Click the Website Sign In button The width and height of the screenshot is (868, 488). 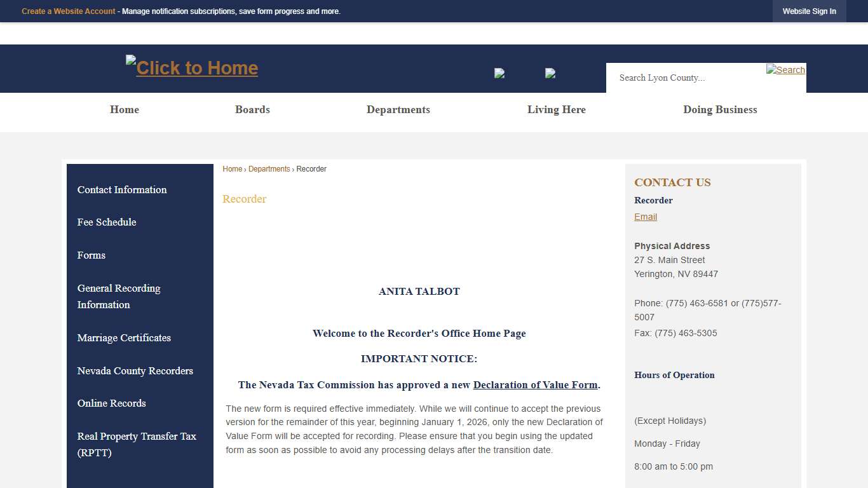pyautogui.click(x=810, y=11)
